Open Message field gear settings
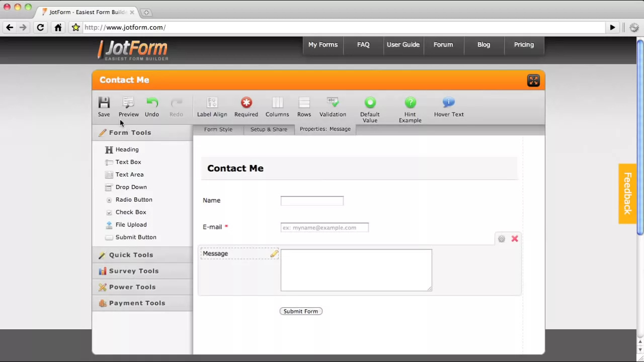The height and width of the screenshot is (362, 644). pos(502,239)
